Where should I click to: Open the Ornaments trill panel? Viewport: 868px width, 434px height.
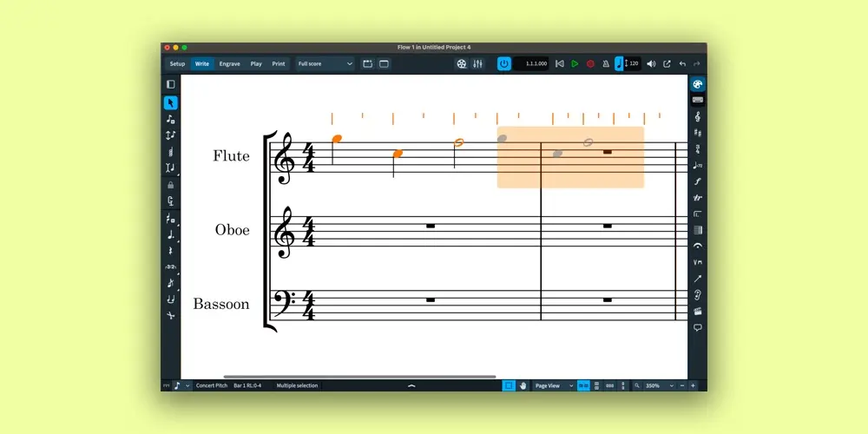698,198
